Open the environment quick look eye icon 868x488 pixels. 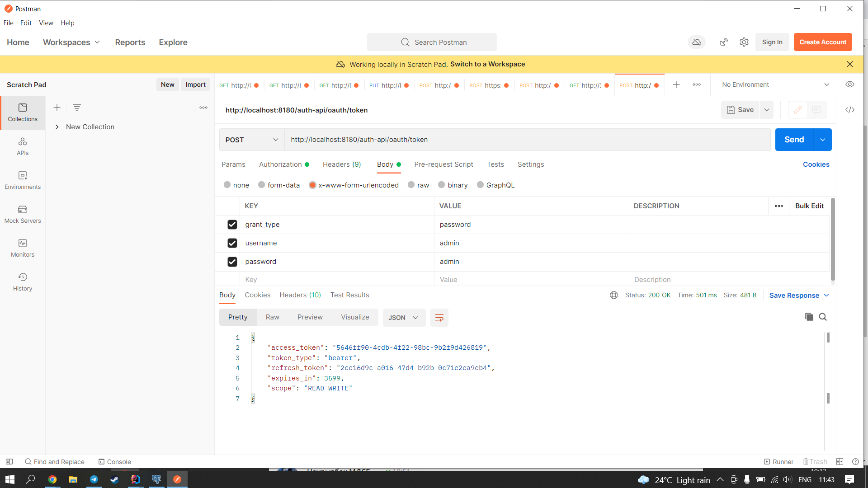pyautogui.click(x=849, y=84)
